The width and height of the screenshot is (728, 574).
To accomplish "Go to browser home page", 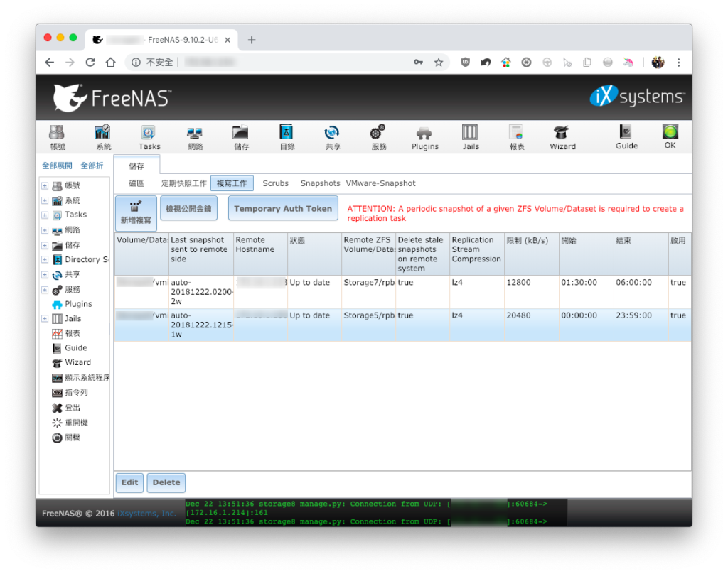I will [110, 63].
